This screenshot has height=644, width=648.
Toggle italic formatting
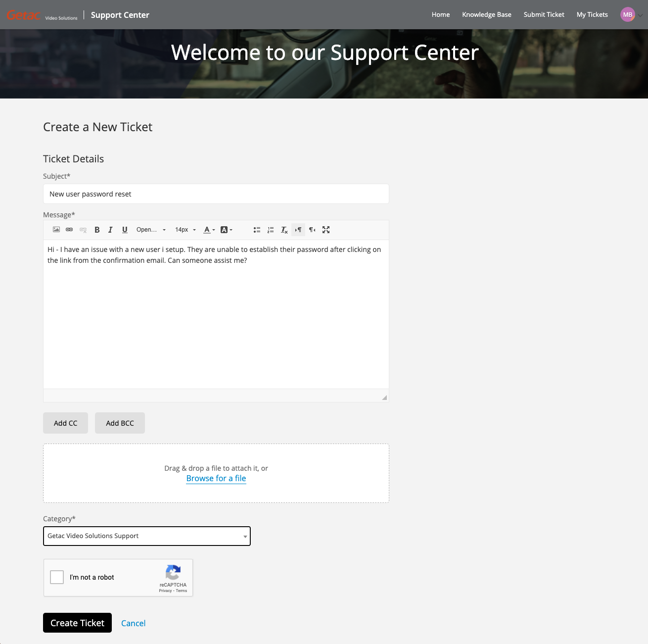(x=110, y=230)
